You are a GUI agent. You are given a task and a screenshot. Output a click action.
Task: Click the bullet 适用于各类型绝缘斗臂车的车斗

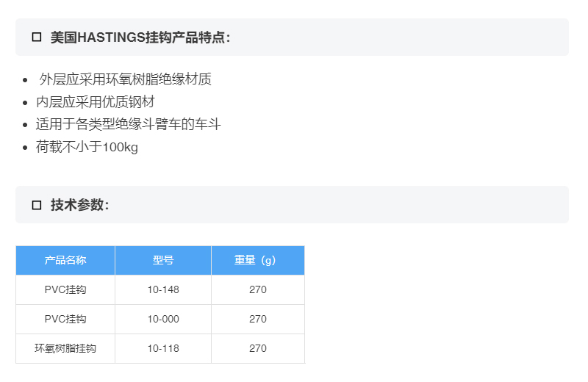128,124
